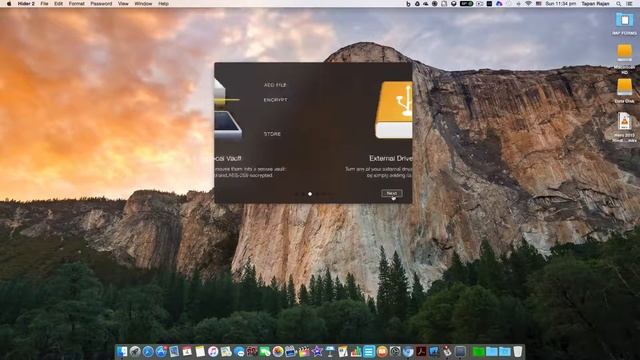Open the Trash in the Dock
The height and width of the screenshot is (360, 640).
[x=518, y=351]
